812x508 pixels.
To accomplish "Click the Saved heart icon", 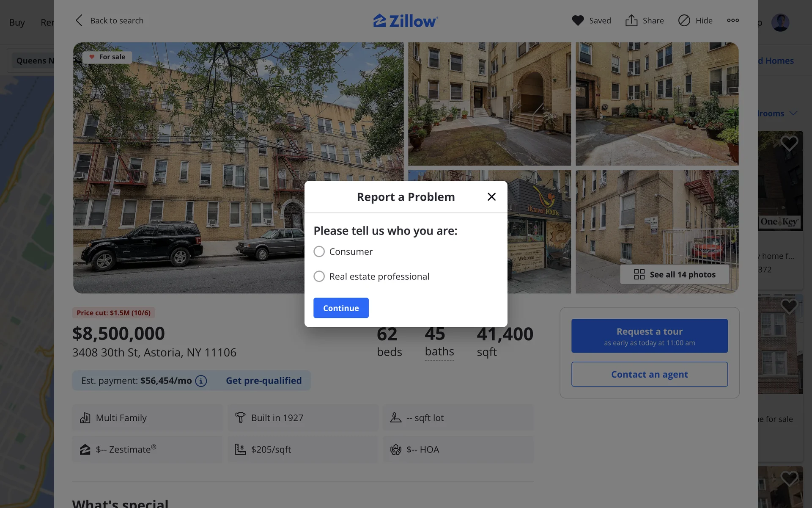I will click(578, 20).
